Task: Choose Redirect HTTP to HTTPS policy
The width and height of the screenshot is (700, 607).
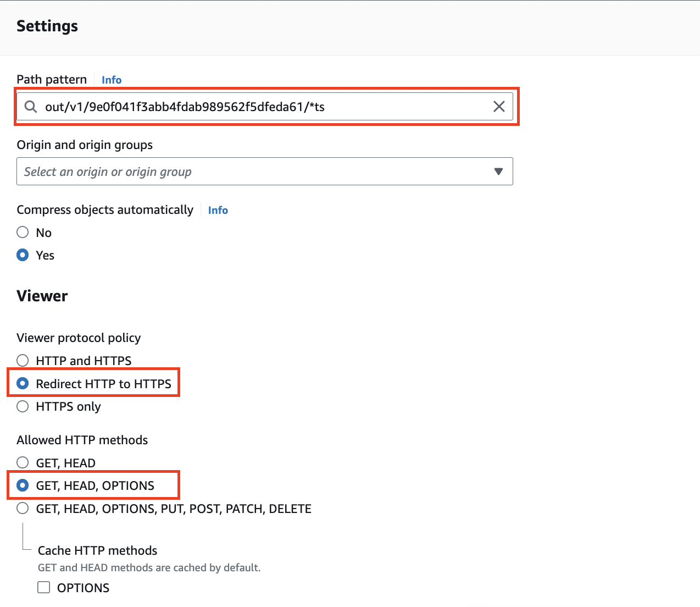Action: click(23, 384)
